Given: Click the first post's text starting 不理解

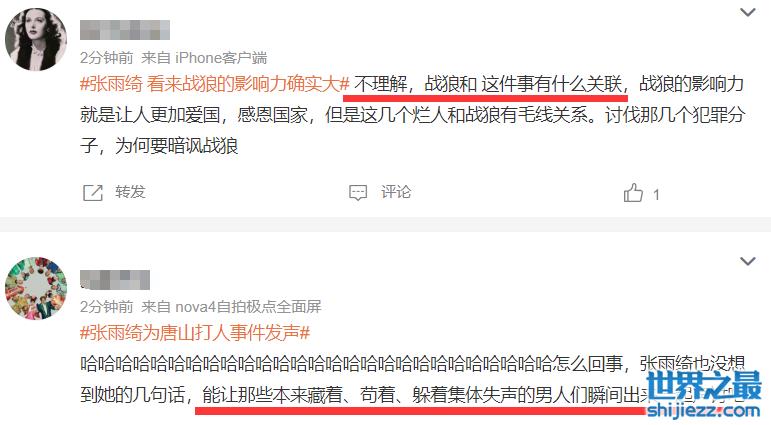Looking at the screenshot, I should (413, 115).
